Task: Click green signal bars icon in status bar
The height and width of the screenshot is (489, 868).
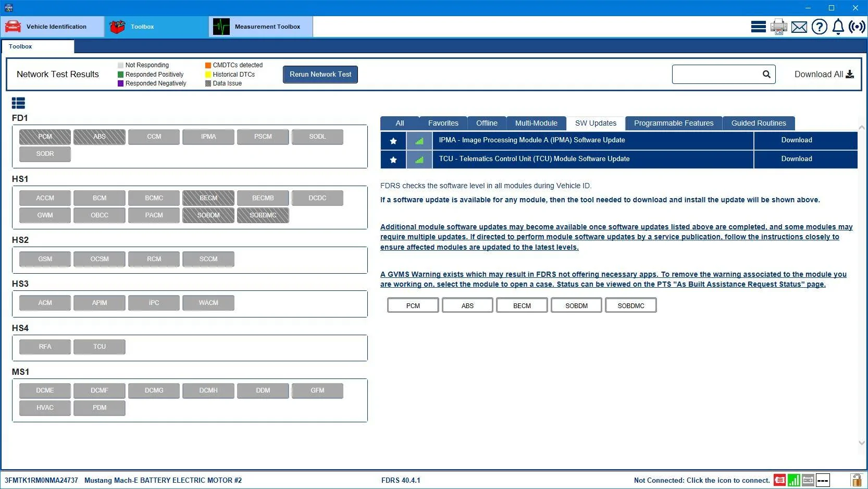Action: [x=794, y=480]
